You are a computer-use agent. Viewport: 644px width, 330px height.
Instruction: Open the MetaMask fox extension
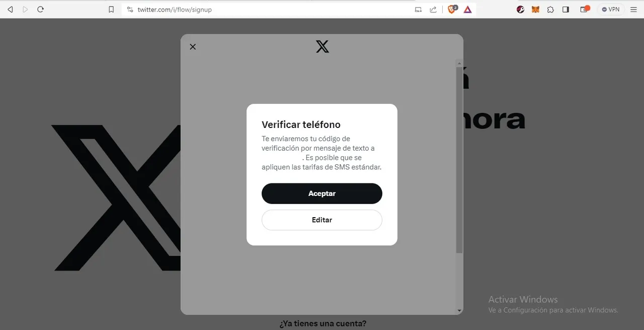pos(535,10)
